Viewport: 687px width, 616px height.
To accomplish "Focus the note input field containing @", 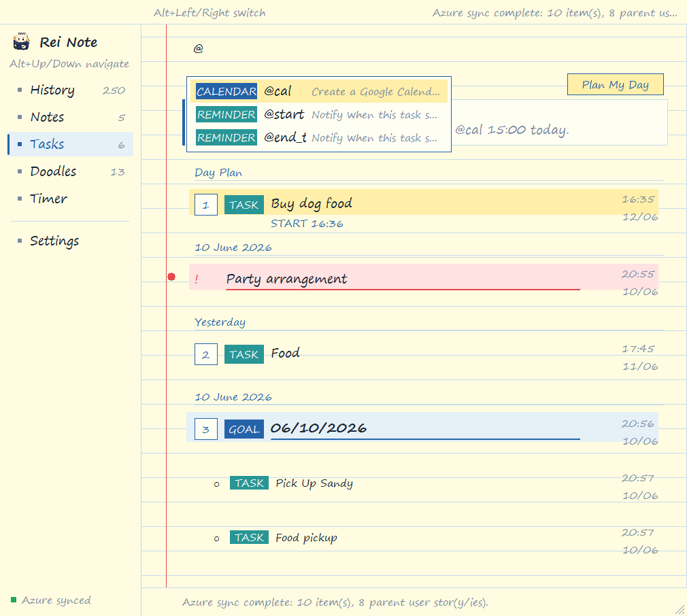I will [x=425, y=48].
